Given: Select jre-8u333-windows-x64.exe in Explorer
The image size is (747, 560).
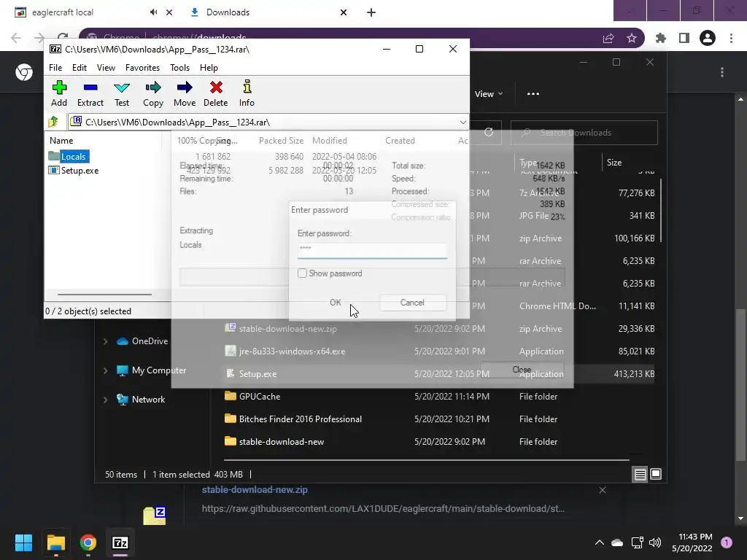Looking at the screenshot, I should [x=292, y=351].
